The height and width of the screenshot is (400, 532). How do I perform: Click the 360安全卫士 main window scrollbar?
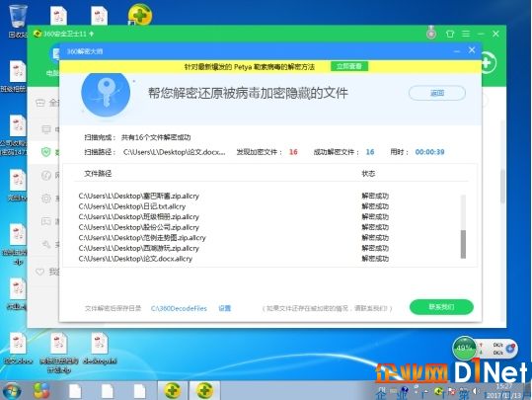click(x=502, y=186)
